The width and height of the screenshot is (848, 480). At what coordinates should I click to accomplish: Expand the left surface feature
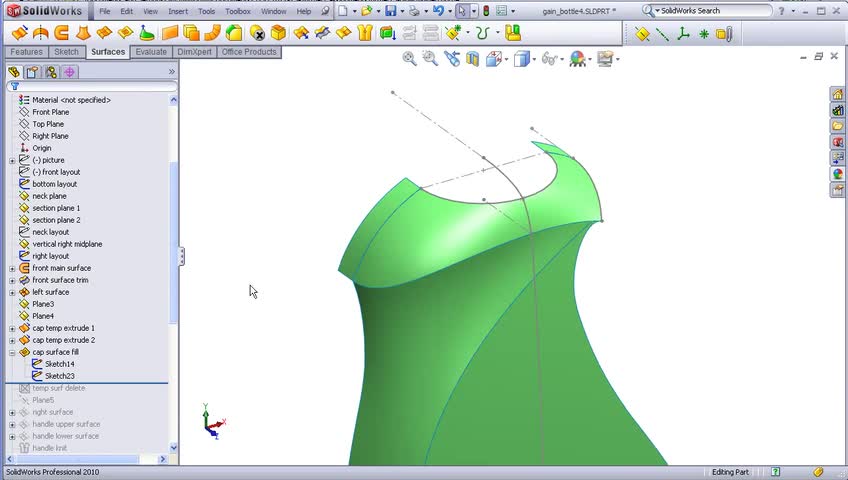[x=12, y=292]
